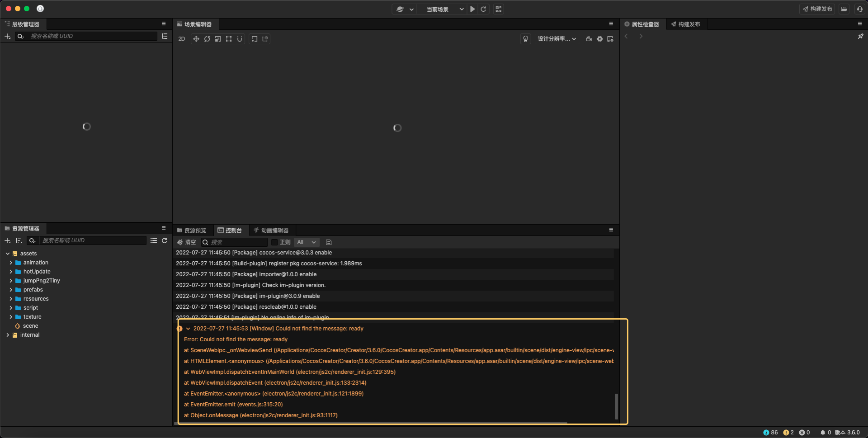Collapse all nodes in hierarchy panel
Image resolution: width=868 pixels, height=438 pixels.
point(165,36)
